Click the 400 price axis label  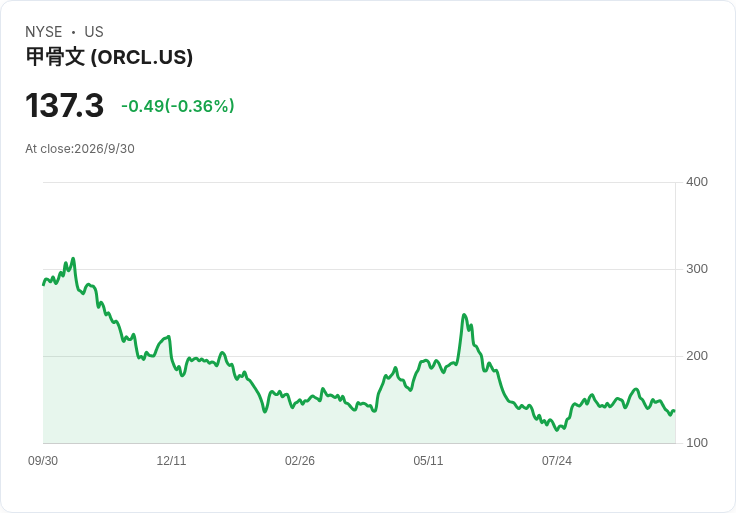pos(697,182)
